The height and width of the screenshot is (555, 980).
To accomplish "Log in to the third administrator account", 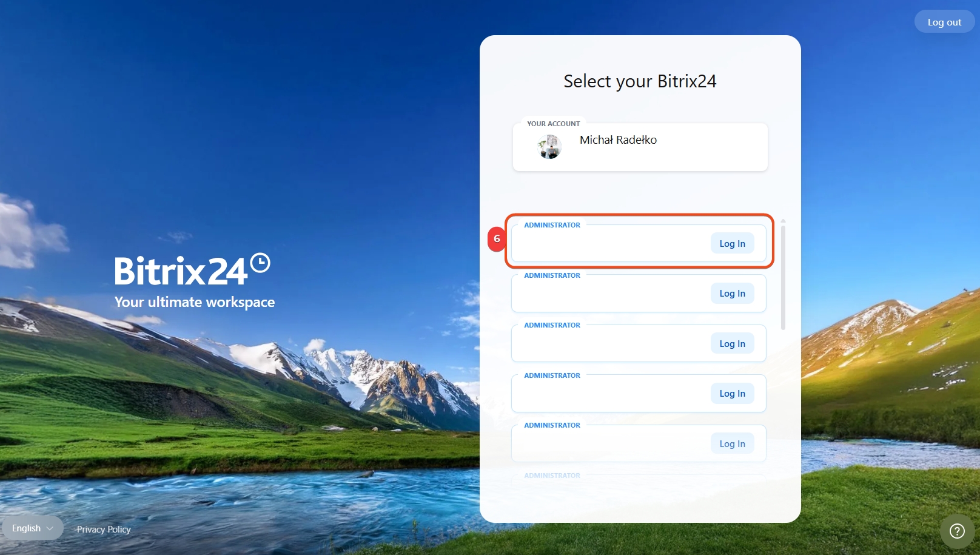I will pos(733,343).
